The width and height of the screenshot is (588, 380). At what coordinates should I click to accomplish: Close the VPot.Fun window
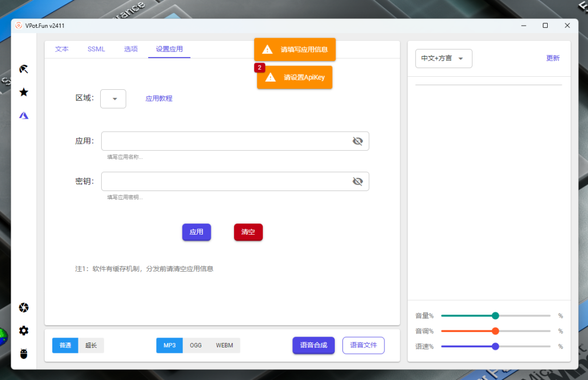pyautogui.click(x=567, y=26)
